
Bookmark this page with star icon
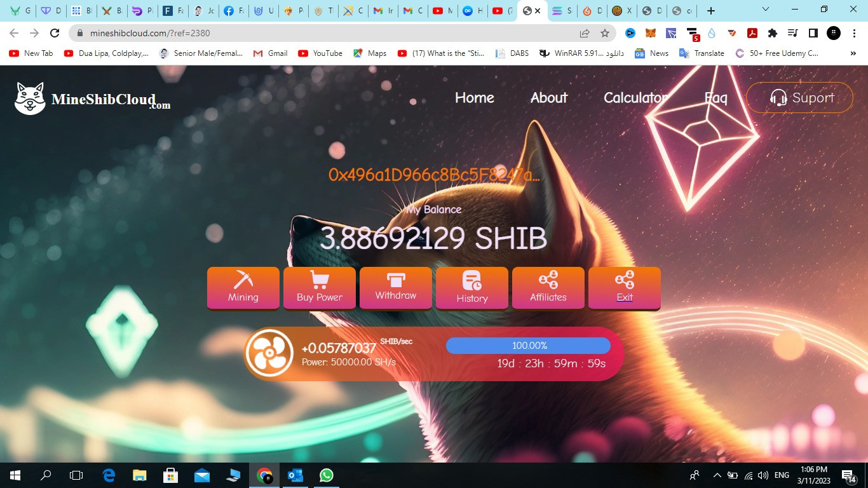[x=605, y=33]
